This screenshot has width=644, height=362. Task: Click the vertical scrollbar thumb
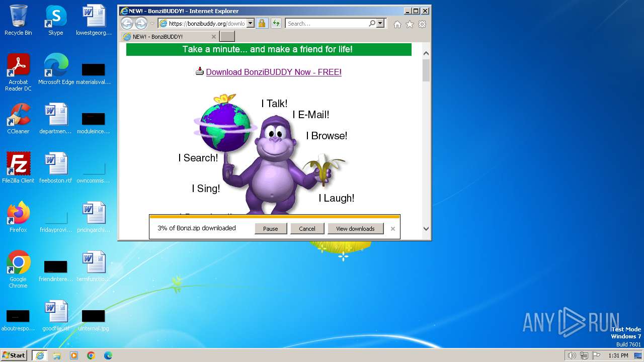click(426, 70)
